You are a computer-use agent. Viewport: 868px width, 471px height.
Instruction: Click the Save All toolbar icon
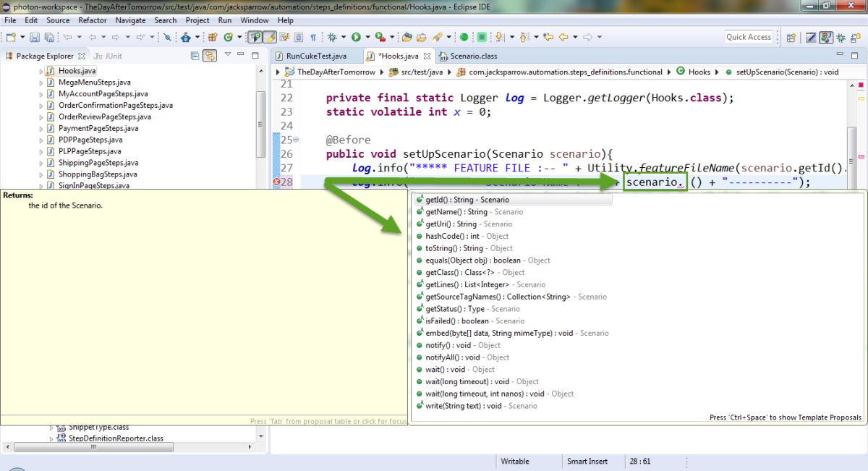pos(48,37)
